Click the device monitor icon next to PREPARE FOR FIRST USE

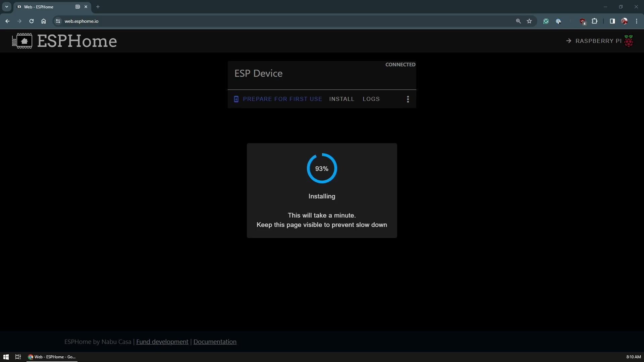click(x=236, y=99)
